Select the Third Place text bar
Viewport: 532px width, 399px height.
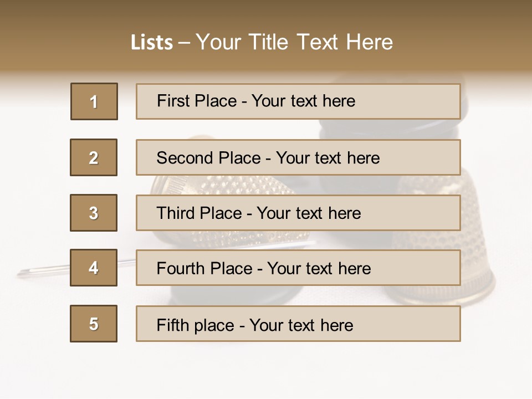pos(298,213)
